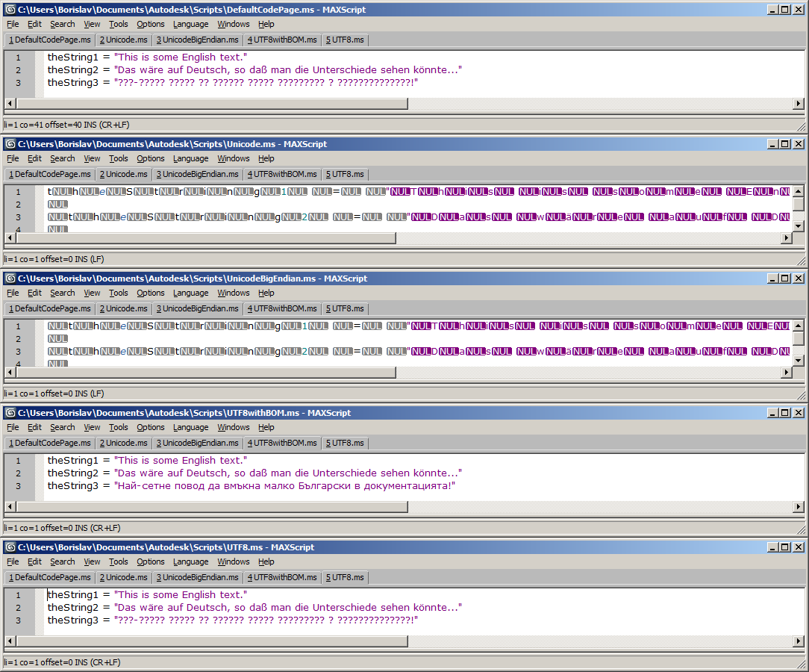The image size is (809, 672).
Task: Switch to 2 Unicode.ms tab in DefaultCodePage.ms window
Action: 123,40
